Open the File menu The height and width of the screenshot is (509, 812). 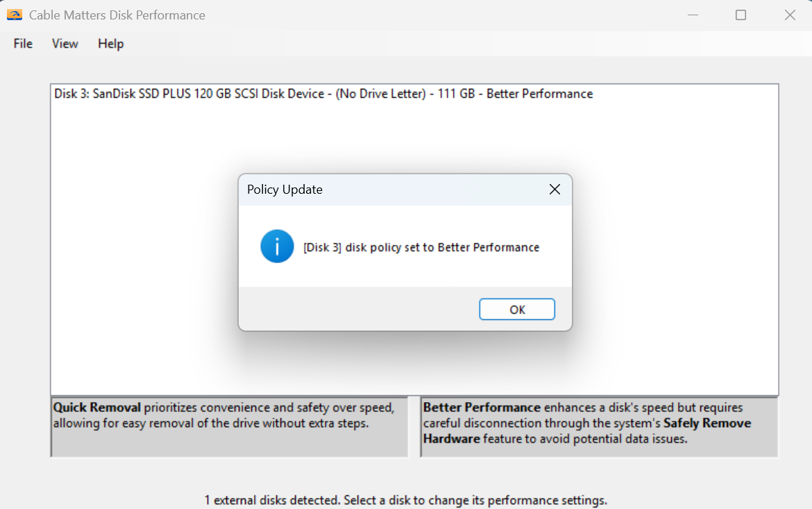(22, 43)
